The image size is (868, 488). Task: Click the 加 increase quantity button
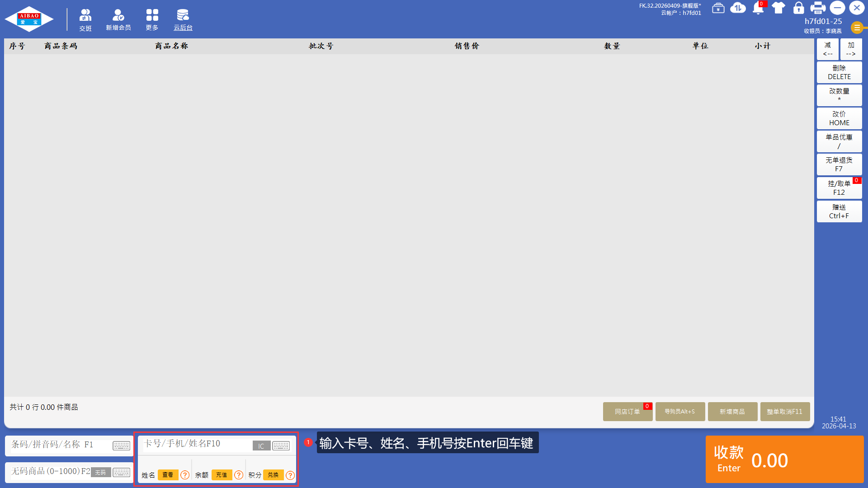click(x=851, y=49)
